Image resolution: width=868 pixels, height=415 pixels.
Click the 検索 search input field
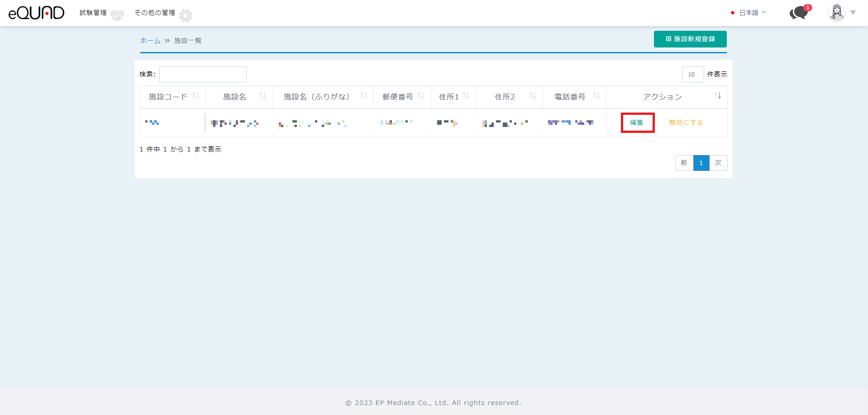pos(203,75)
